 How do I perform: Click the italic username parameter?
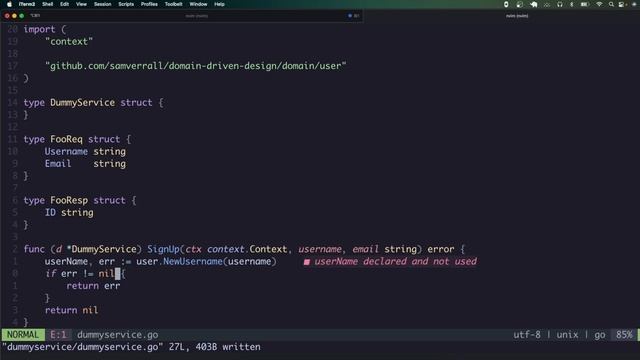click(320, 249)
